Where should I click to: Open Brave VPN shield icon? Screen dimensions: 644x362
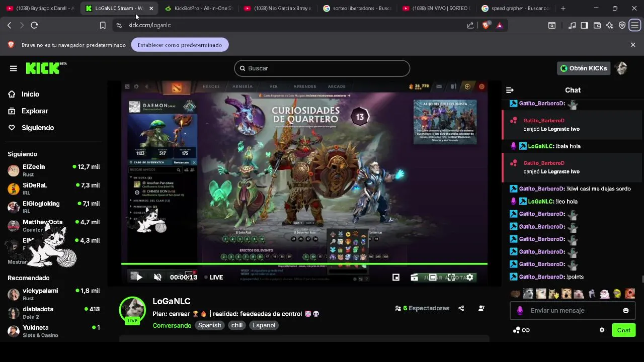point(622,25)
